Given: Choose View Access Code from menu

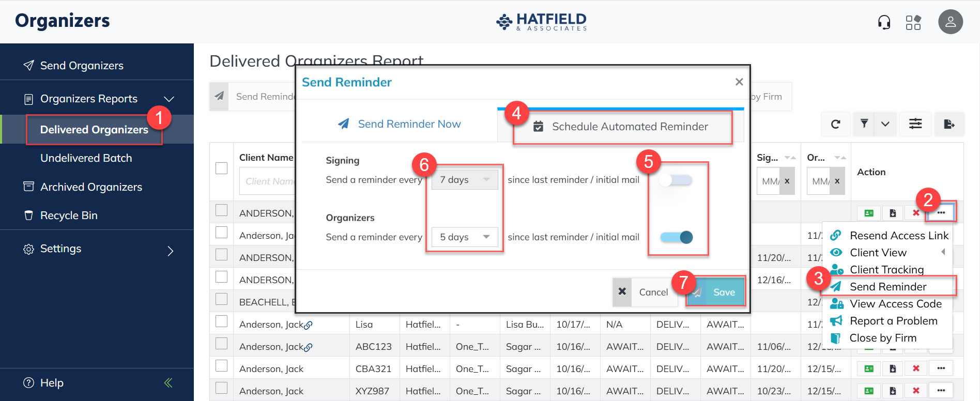Looking at the screenshot, I should 886,304.
